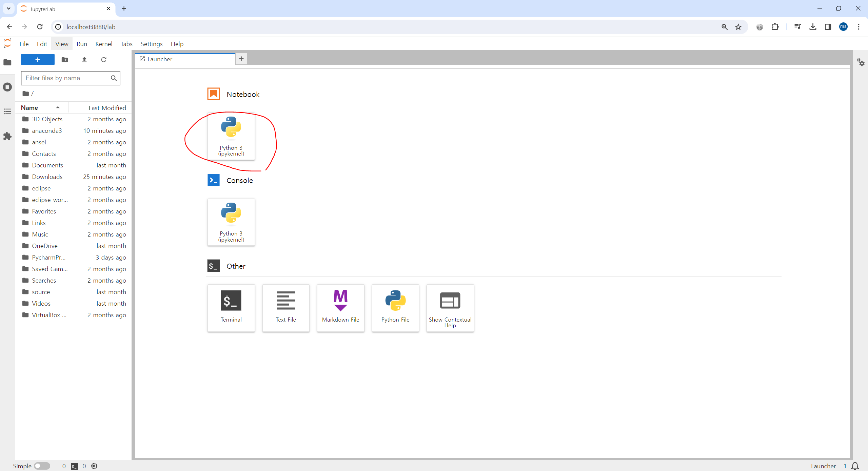Select the Music folder
The image size is (868, 471).
[x=74, y=234]
